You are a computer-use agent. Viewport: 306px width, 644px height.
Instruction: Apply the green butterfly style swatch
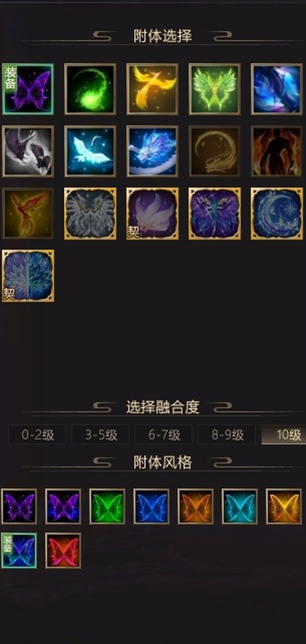click(x=107, y=506)
